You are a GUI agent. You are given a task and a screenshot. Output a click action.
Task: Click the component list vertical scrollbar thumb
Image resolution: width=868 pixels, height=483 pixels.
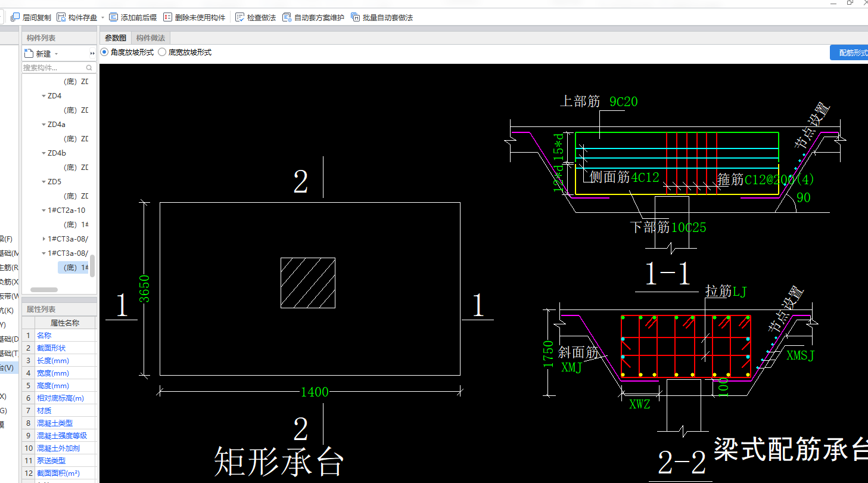pyautogui.click(x=92, y=266)
